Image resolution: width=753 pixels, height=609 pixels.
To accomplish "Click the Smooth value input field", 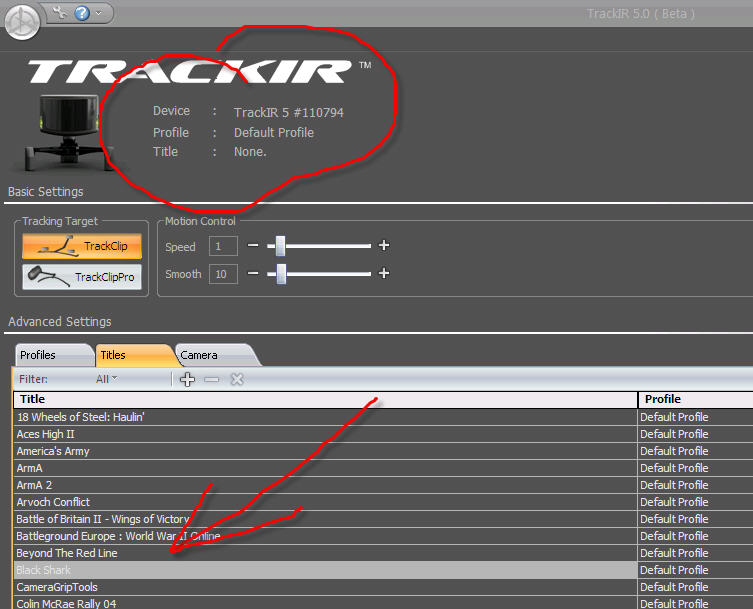I will (x=223, y=274).
